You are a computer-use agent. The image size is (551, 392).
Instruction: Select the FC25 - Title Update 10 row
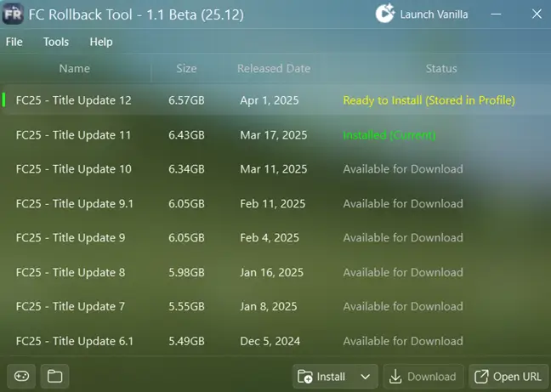point(275,169)
